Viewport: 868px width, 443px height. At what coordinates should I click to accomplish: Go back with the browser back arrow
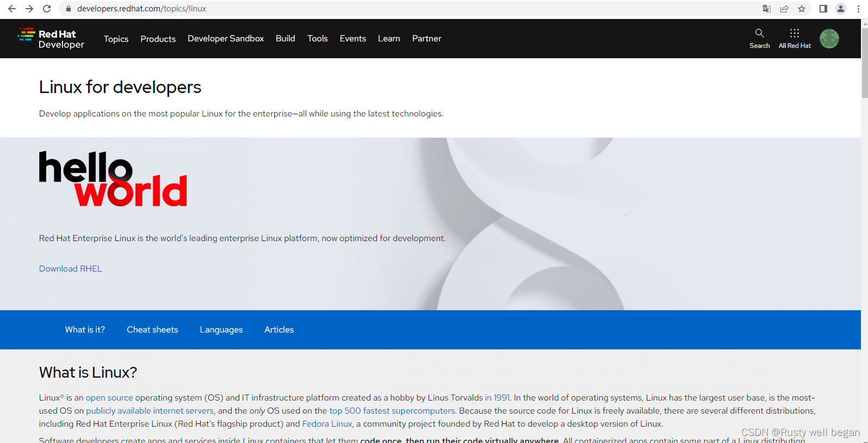(x=12, y=9)
